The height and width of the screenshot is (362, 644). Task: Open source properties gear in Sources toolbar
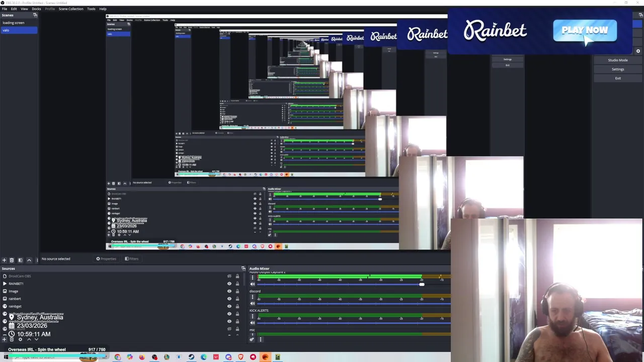[x=20, y=339]
